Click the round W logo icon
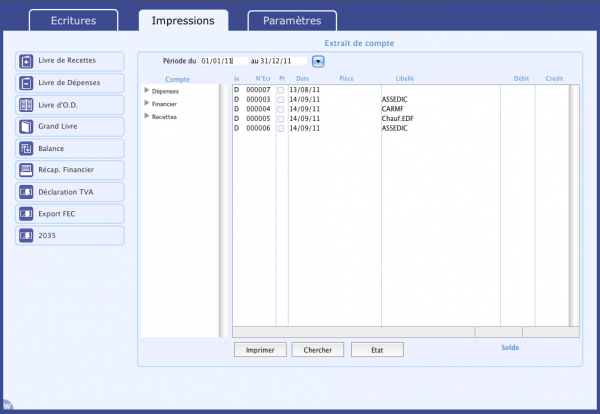Screen dimensions: 600x414 pos(7,406)
